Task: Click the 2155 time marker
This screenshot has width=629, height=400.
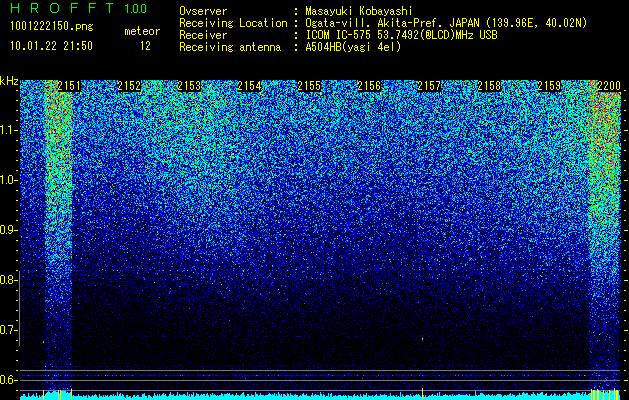Action: [309, 86]
